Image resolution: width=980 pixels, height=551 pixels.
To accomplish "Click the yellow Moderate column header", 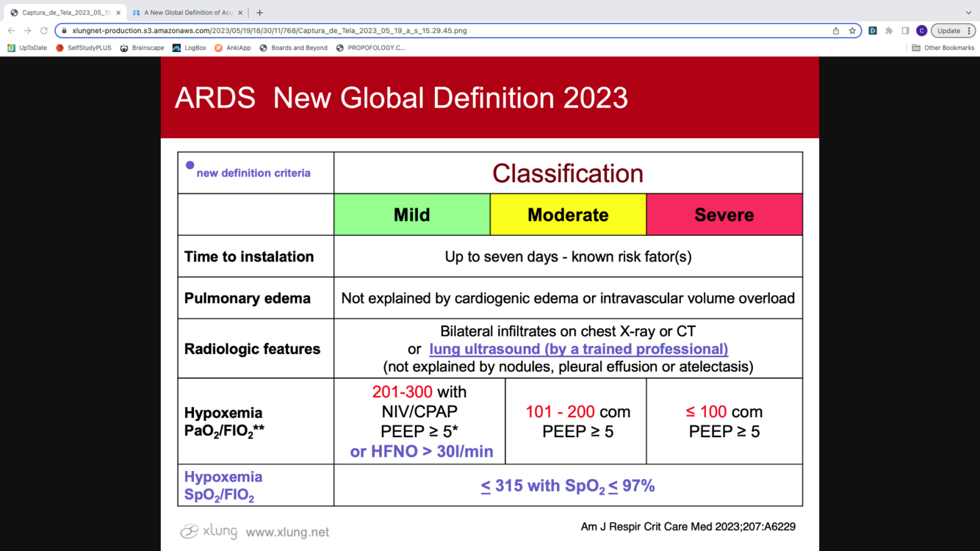I will tap(568, 215).
